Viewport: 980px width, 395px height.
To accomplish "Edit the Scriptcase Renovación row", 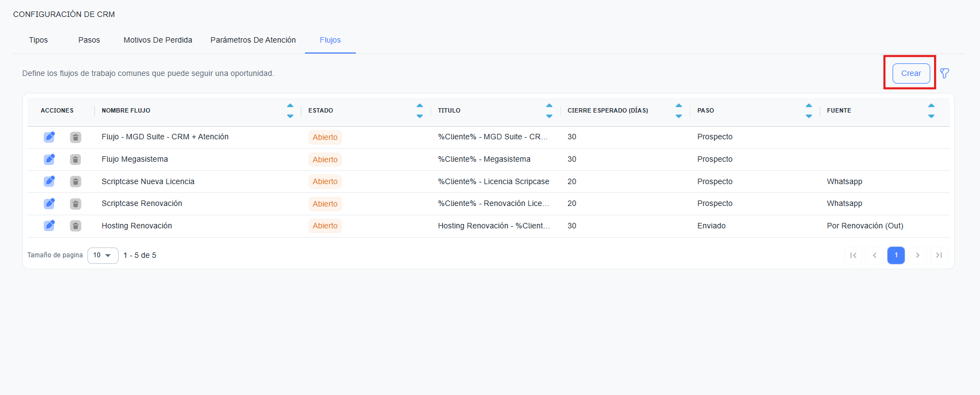I will click(49, 203).
